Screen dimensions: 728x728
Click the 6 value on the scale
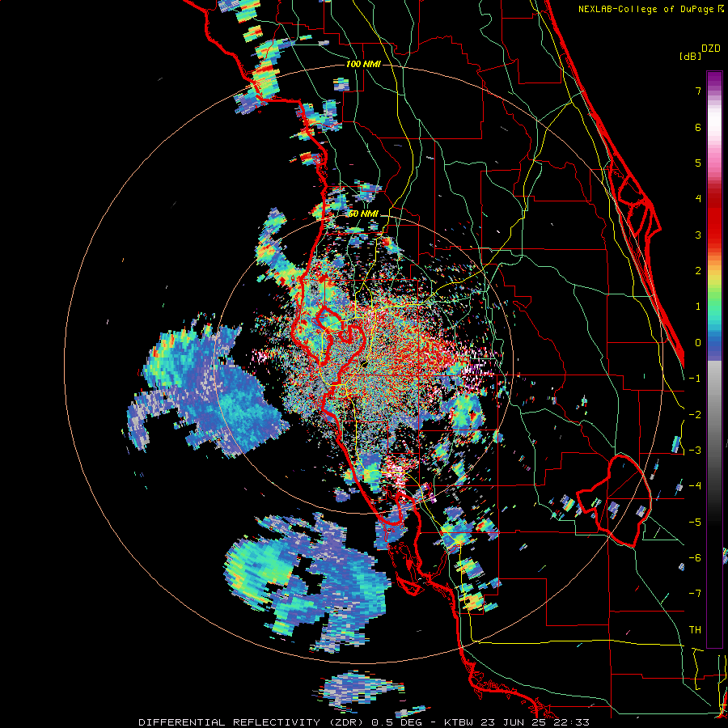click(x=698, y=127)
